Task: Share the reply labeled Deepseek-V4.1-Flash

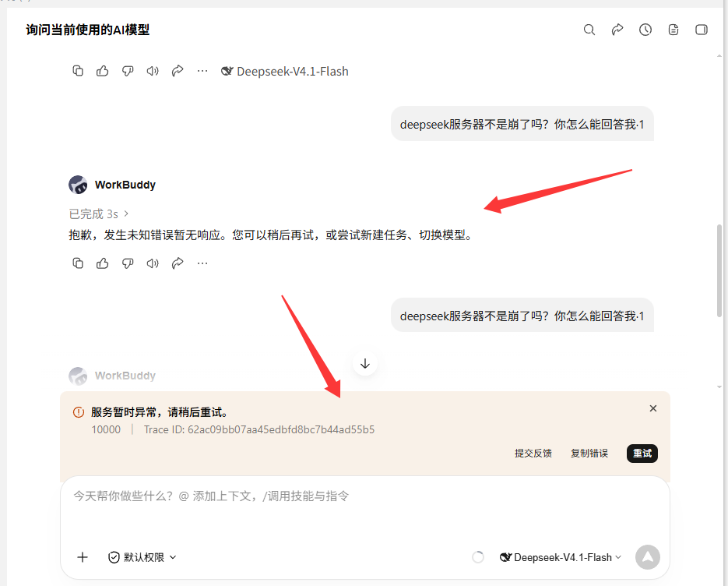Action: [178, 71]
